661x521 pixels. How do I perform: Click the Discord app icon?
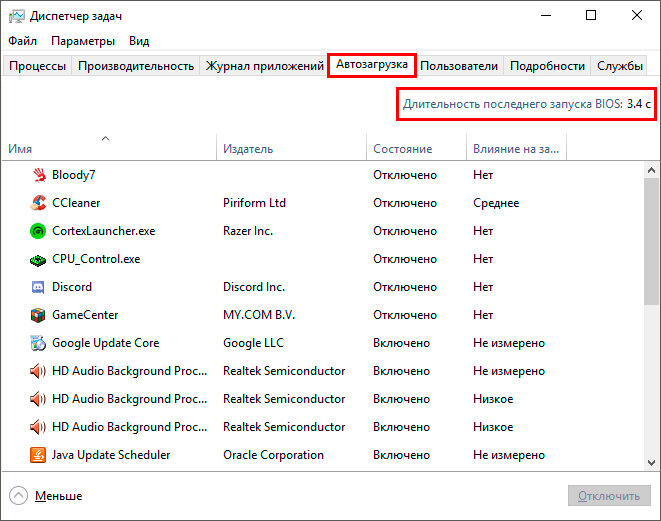[38, 287]
